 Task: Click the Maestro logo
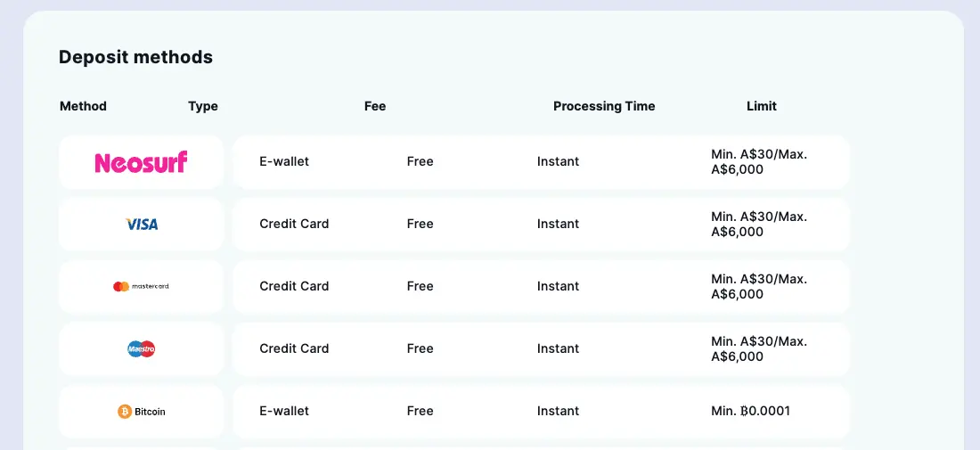142,349
